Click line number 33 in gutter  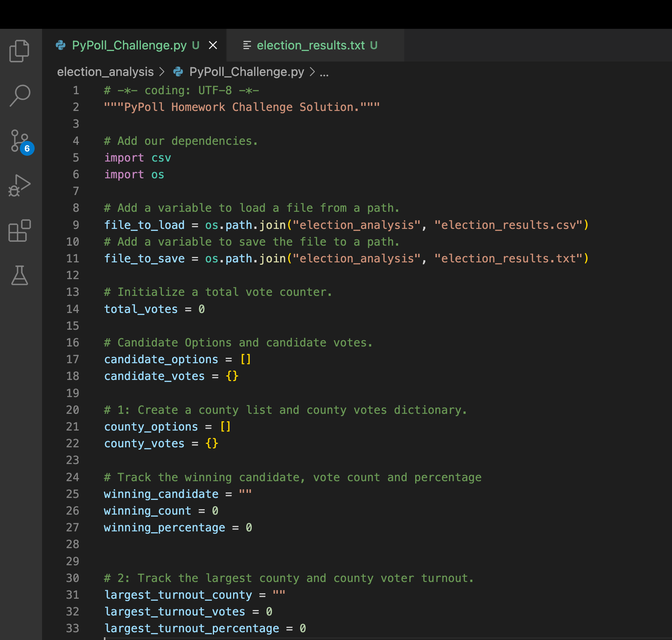tap(73, 628)
